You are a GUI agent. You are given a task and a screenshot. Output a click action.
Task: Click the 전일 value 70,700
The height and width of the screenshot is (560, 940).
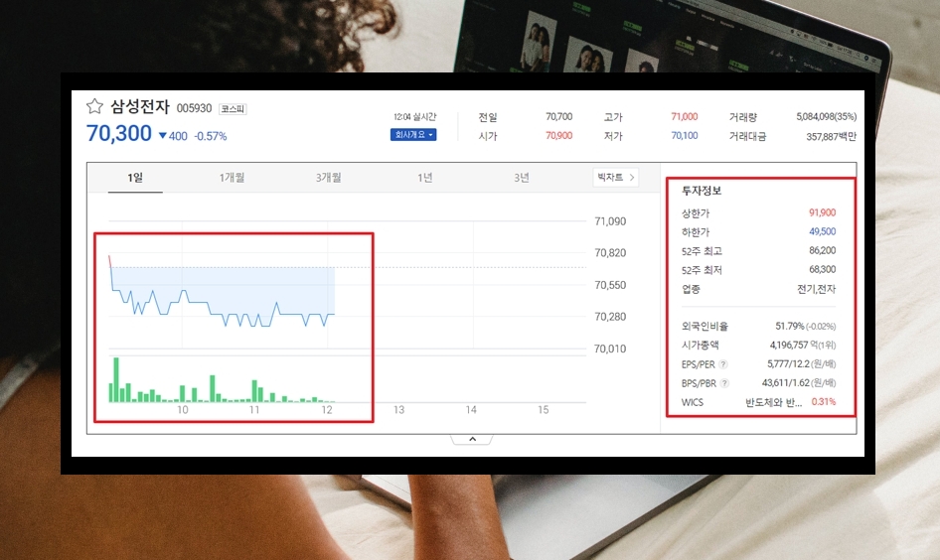coord(558,117)
